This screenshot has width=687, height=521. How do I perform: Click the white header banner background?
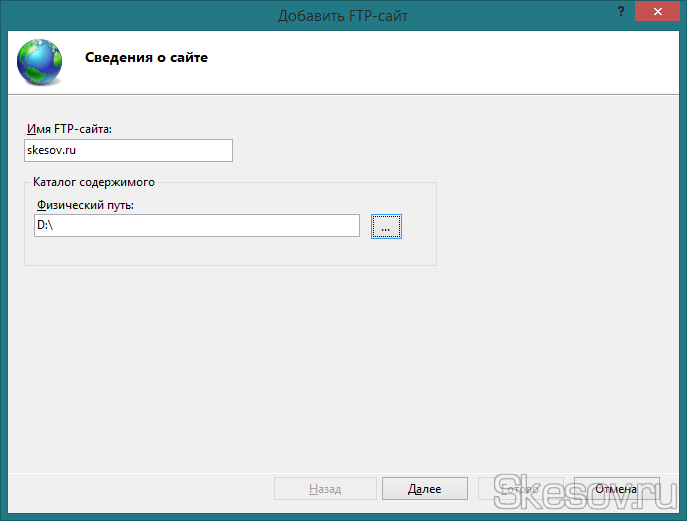(450, 60)
